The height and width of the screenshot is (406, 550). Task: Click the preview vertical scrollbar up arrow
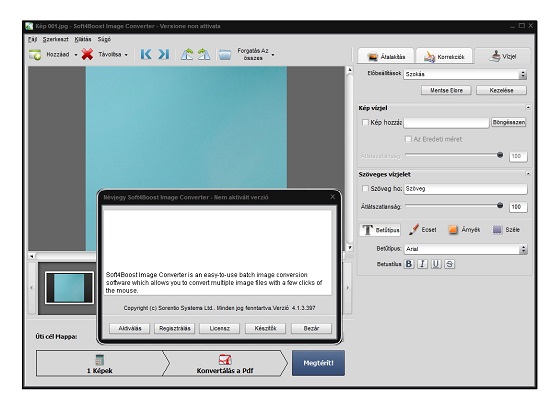[x=349, y=70]
